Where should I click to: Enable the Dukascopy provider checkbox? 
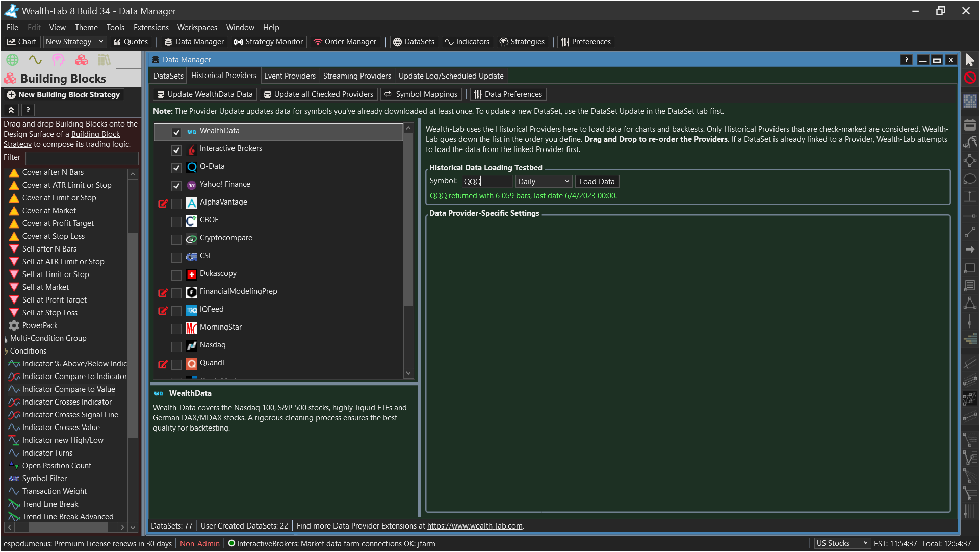[176, 275]
